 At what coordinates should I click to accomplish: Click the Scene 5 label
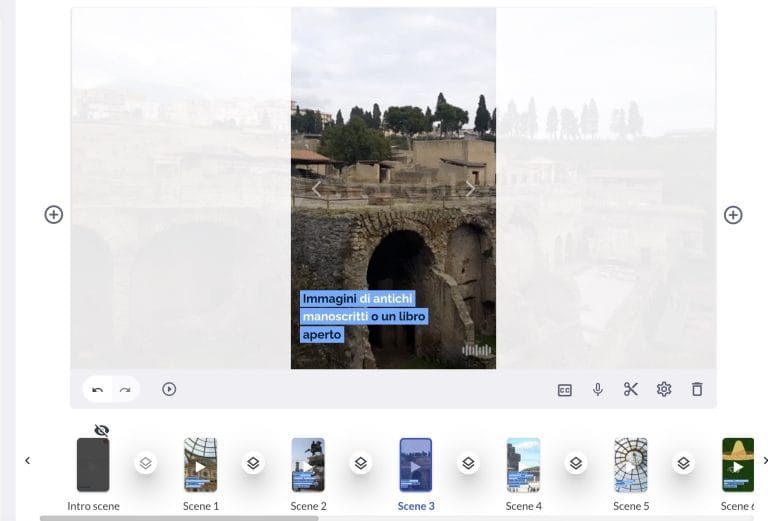[631, 506]
